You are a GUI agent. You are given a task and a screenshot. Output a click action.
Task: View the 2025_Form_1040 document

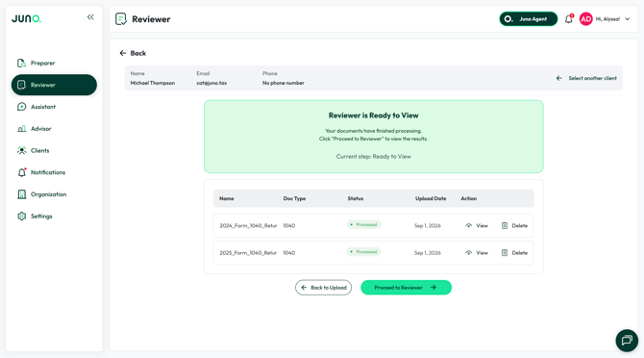[477, 253]
